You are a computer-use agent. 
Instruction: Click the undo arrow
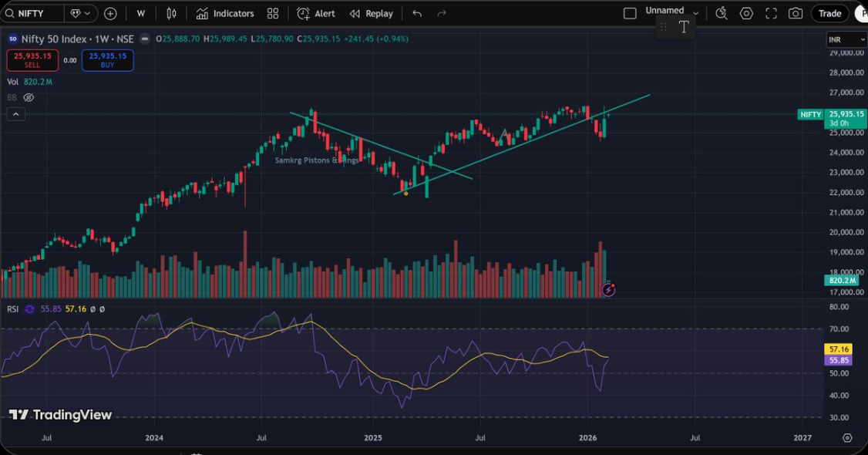417,13
